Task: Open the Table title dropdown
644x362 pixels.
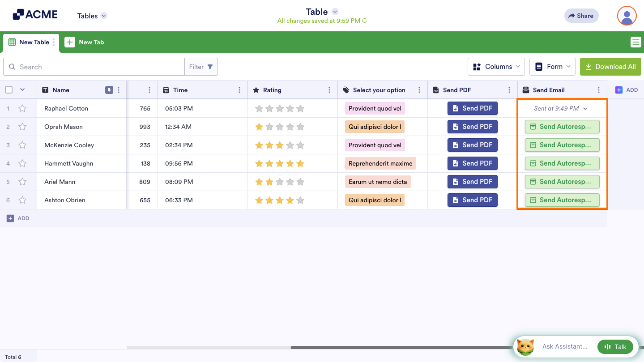Action: [335, 12]
